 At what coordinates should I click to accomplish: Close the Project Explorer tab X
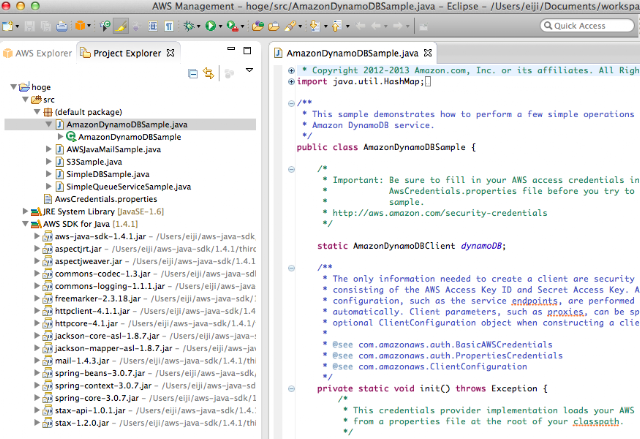pos(171,53)
